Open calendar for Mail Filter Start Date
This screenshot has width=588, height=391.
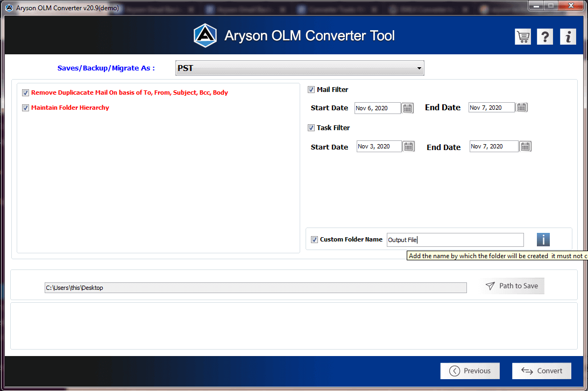click(x=408, y=108)
